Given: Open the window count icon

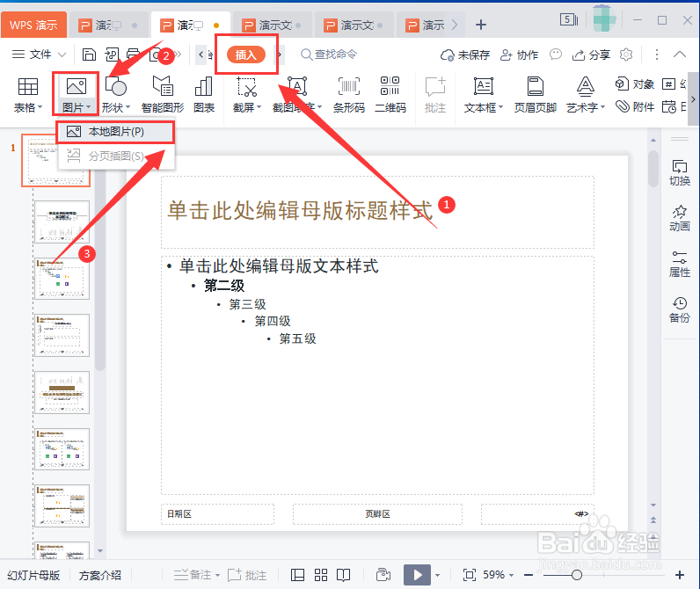Looking at the screenshot, I should [x=569, y=19].
